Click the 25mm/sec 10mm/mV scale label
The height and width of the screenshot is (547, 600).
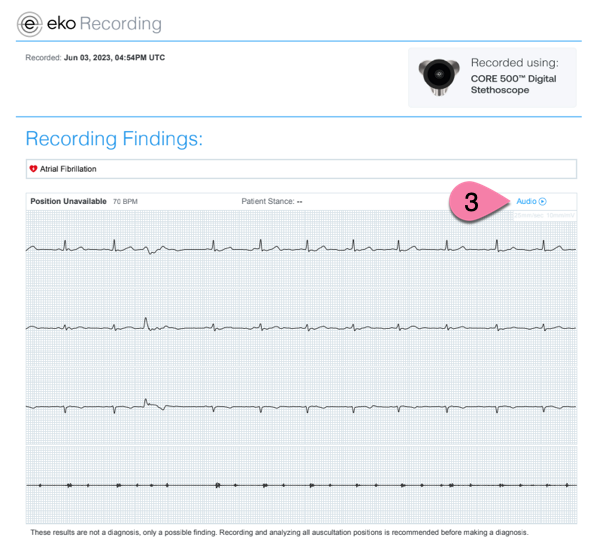click(x=544, y=216)
